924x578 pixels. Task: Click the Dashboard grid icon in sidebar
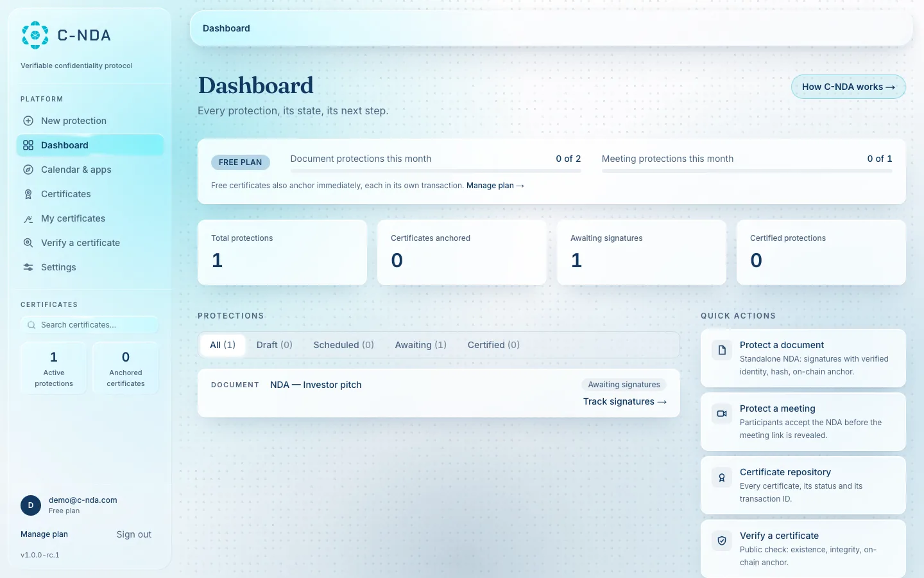pyautogui.click(x=28, y=145)
